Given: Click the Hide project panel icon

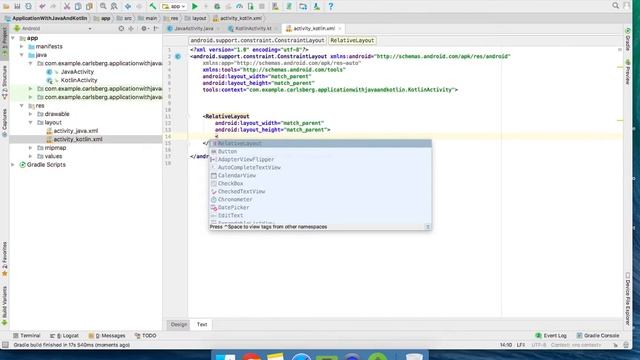Looking at the screenshot, I should coord(156,29).
